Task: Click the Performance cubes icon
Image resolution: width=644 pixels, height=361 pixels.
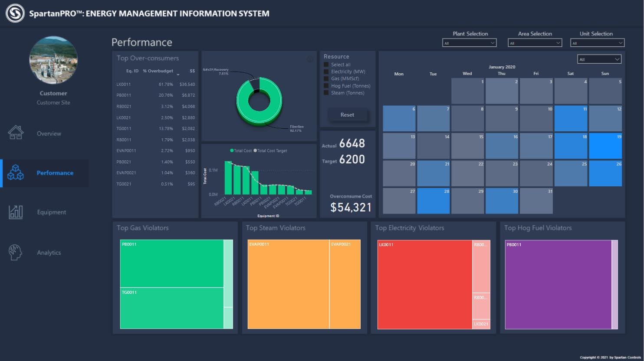Action: click(16, 172)
